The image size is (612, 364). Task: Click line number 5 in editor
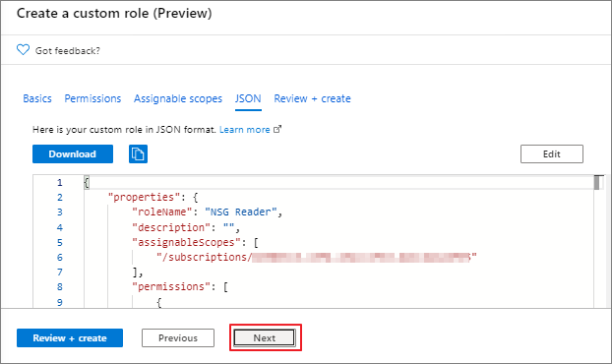tap(60, 242)
